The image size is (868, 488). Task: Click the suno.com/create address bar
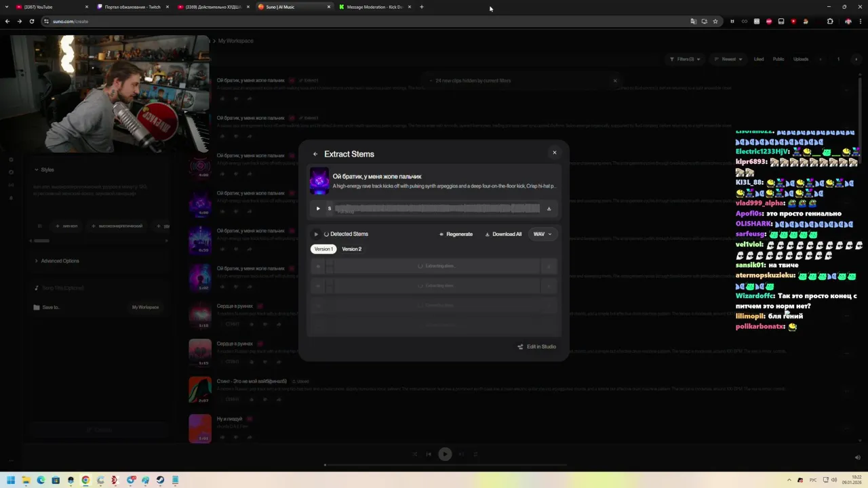coord(366,21)
